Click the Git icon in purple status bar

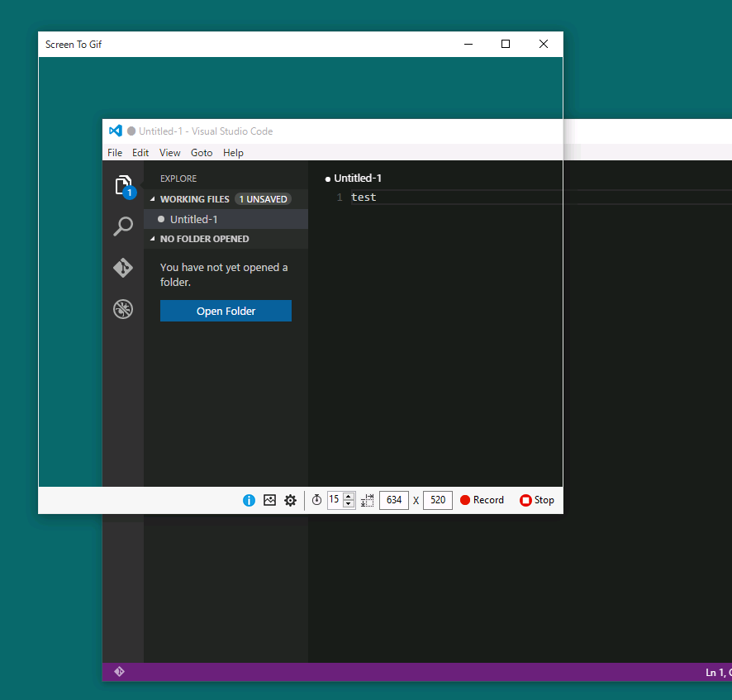[x=120, y=672]
